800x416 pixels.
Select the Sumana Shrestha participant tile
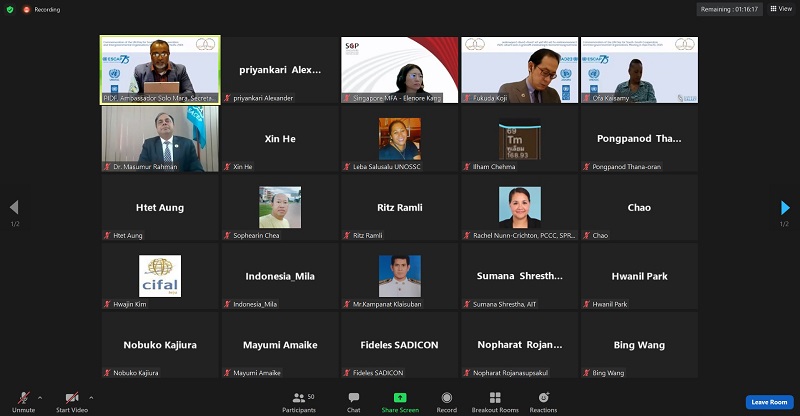click(x=519, y=276)
